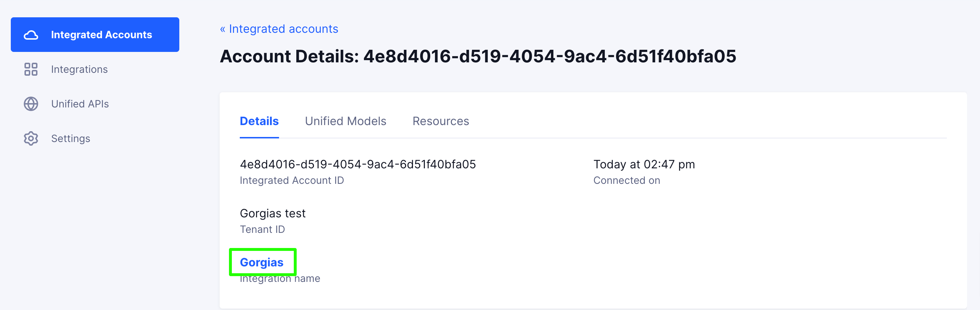Switch to the Resources tab
This screenshot has width=980, height=310.
click(x=441, y=121)
